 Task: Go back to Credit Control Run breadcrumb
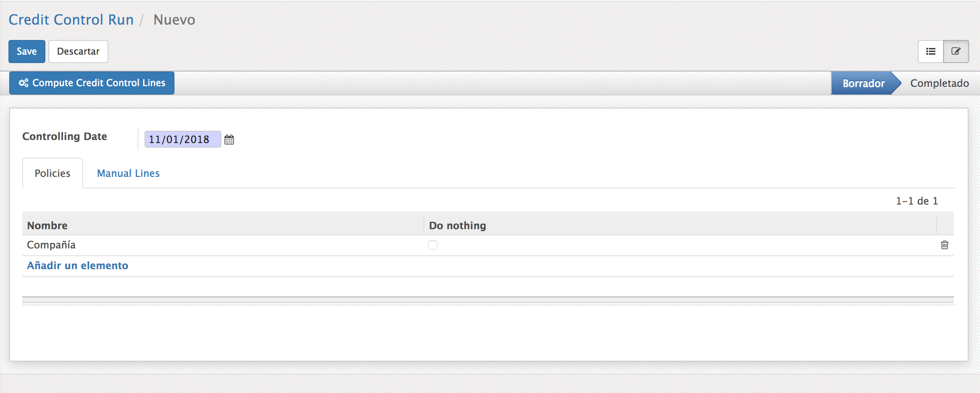71,20
